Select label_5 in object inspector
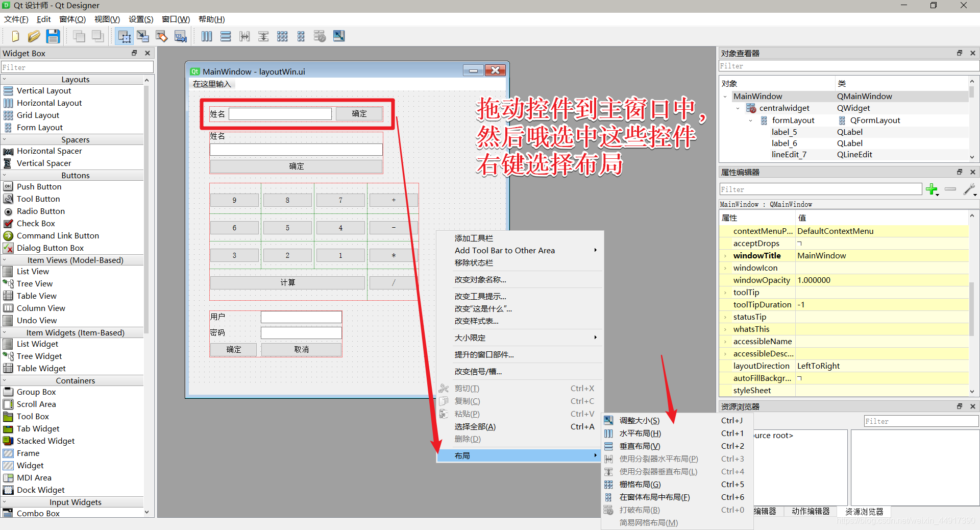 (784, 132)
